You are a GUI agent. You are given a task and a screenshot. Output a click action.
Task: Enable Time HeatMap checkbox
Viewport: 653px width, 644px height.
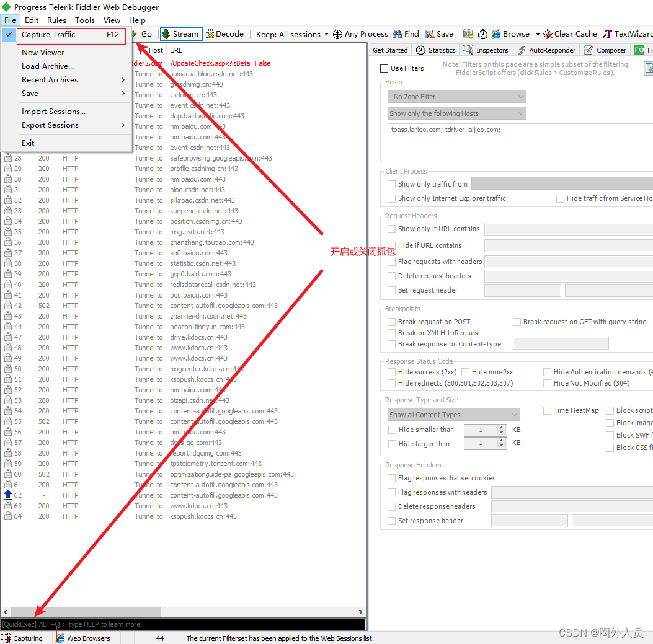click(547, 410)
